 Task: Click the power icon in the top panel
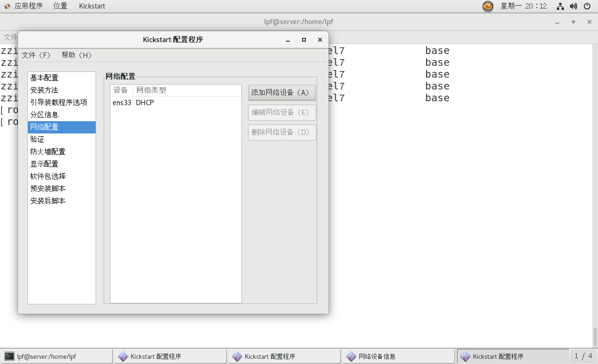pyautogui.click(x=587, y=6)
